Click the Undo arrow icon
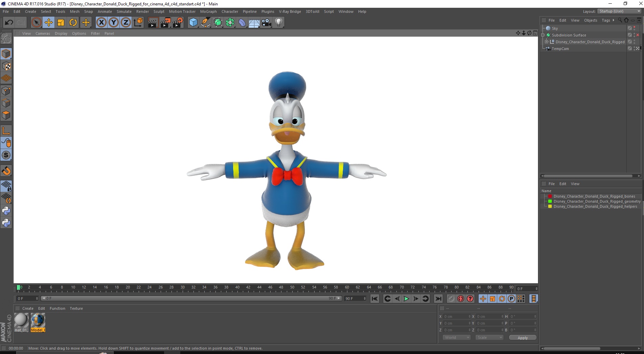644x354 pixels. pos(9,23)
